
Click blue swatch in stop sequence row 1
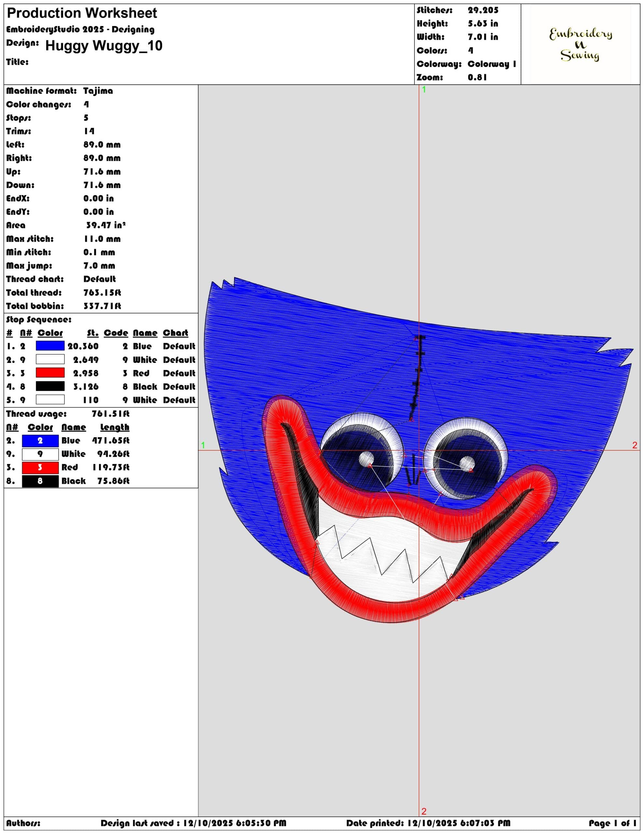pos(50,346)
